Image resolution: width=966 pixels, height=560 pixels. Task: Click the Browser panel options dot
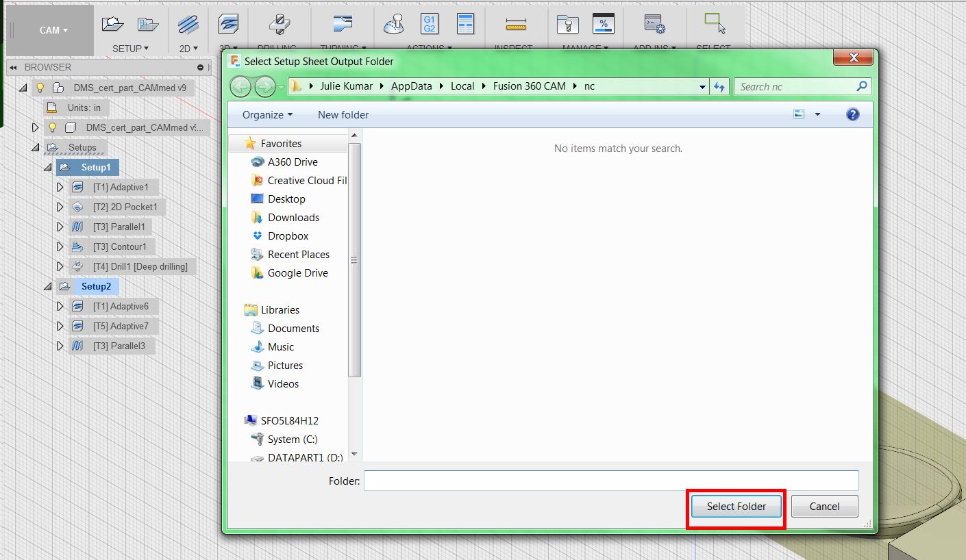[201, 67]
